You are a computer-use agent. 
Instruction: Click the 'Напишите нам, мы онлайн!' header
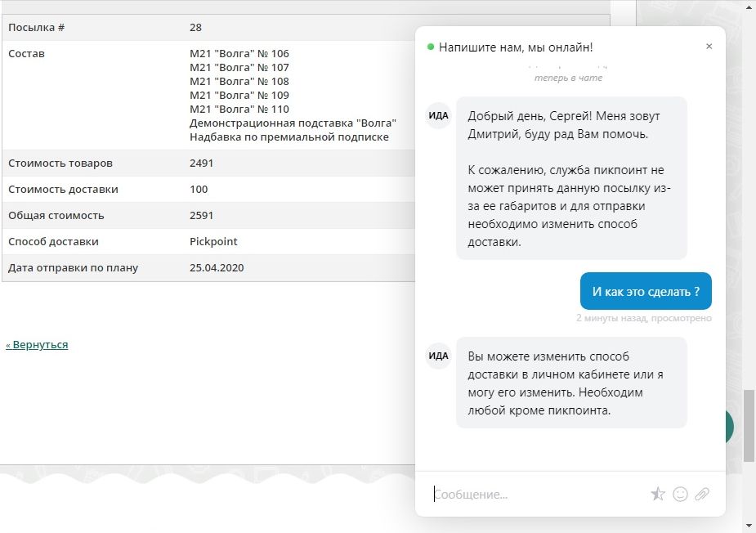pyautogui.click(x=516, y=47)
